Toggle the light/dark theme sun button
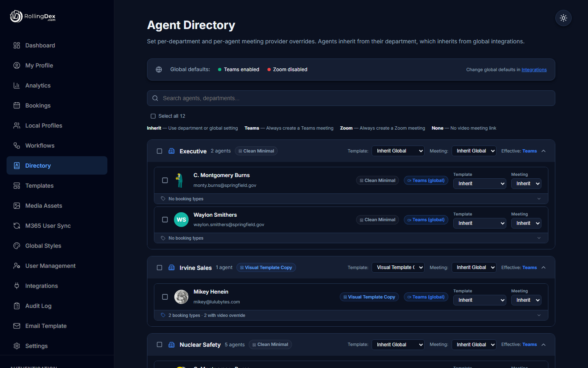Image resolution: width=588 pixels, height=368 pixels. [563, 18]
